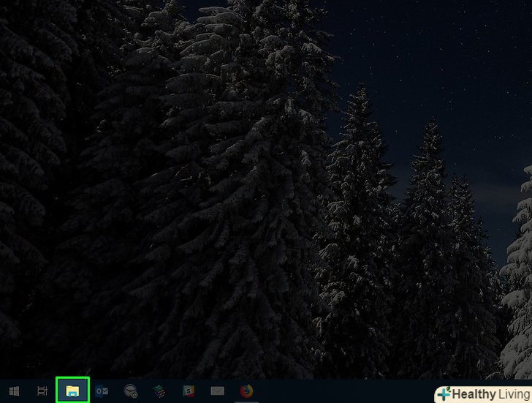Open the Mail envelope app
The width and height of the screenshot is (532, 403).
[217, 391]
